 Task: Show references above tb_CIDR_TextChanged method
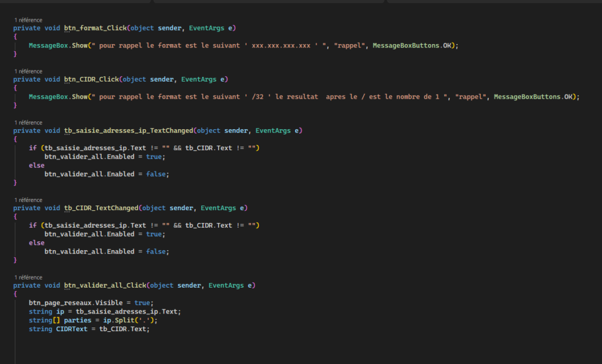(x=28, y=200)
